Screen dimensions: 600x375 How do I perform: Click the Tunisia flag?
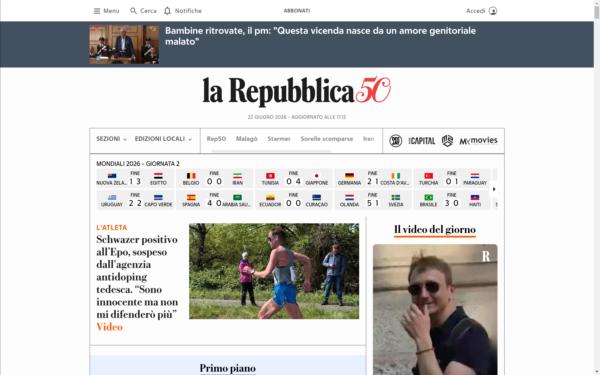click(270, 176)
